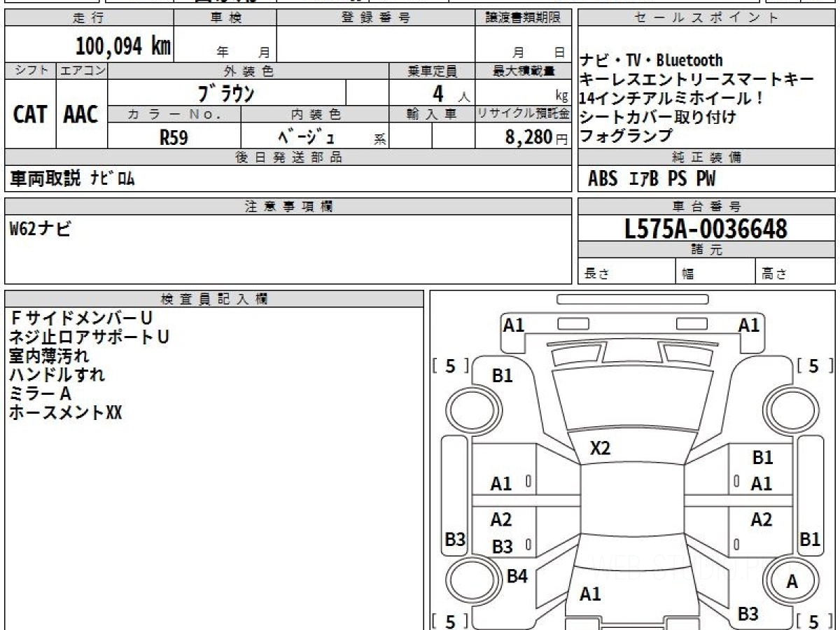Image resolution: width=840 pixels, height=630 pixels.
Task: Click the 輸入車 label
Action: coord(432,114)
